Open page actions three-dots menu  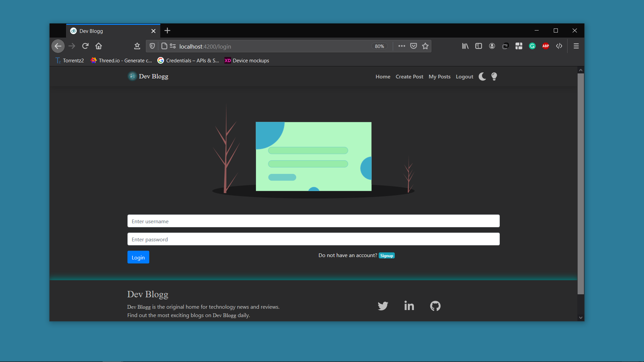click(402, 46)
